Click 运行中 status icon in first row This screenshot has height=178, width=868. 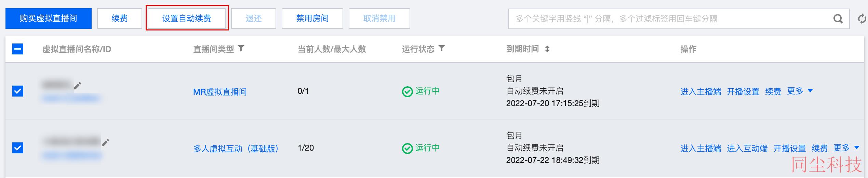[407, 92]
